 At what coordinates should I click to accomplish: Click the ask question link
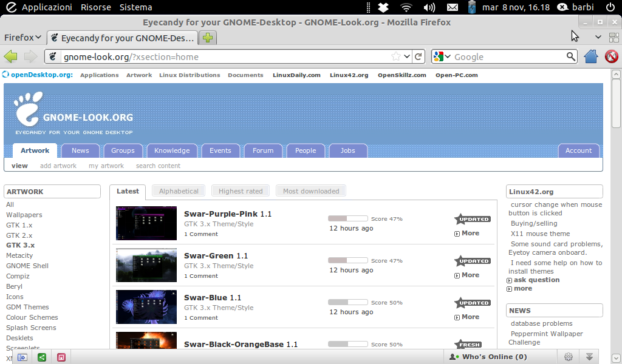[x=536, y=280]
